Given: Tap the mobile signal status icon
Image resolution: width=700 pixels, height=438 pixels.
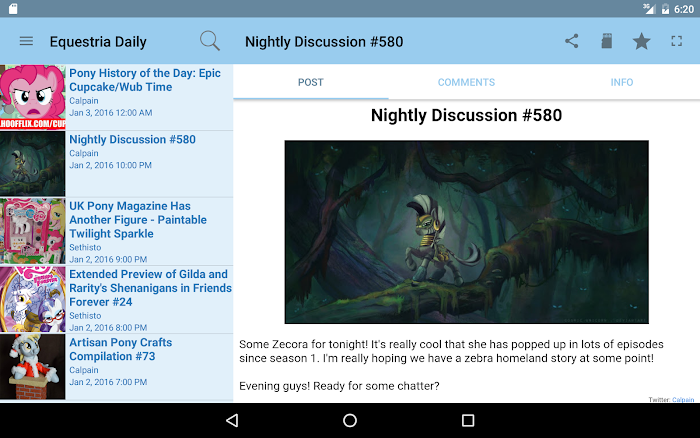Looking at the screenshot, I should point(649,9).
